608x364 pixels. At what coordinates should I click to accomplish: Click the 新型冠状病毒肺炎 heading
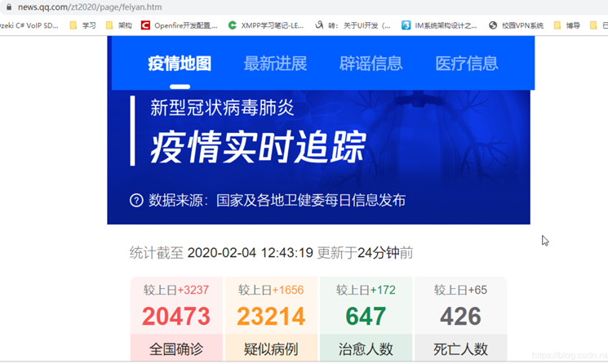coord(222,108)
